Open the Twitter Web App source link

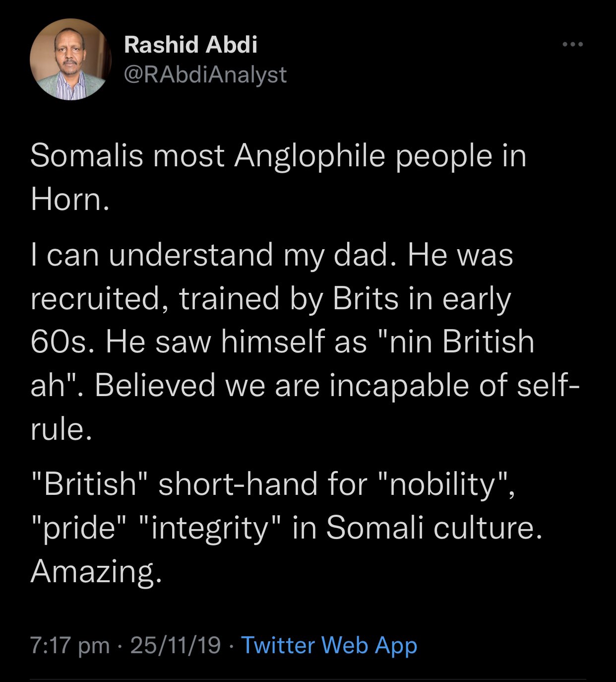[x=329, y=645]
